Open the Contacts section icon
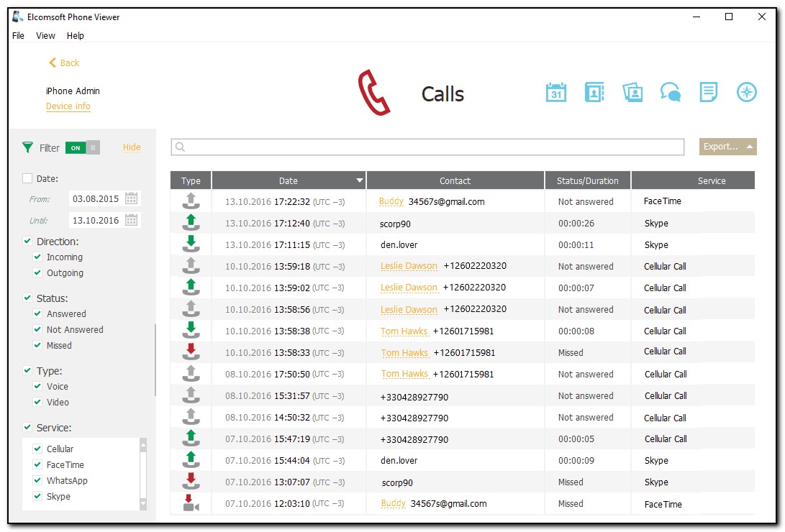 pyautogui.click(x=594, y=93)
